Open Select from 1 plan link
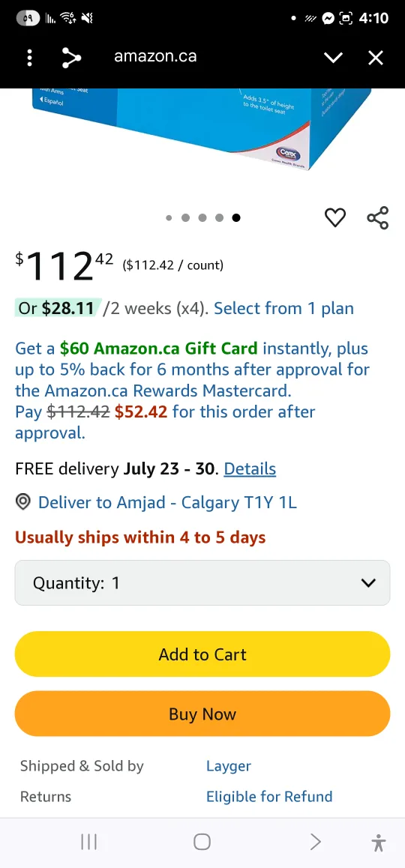 click(283, 308)
